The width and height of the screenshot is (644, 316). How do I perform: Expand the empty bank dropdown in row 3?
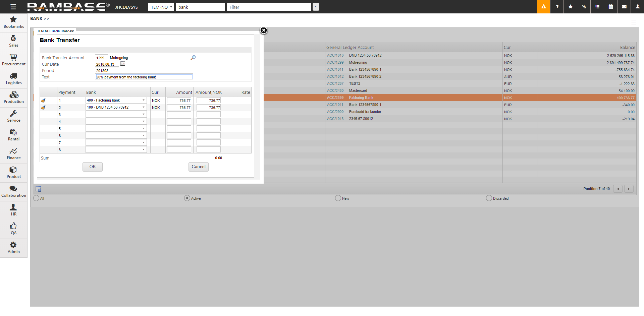(144, 114)
